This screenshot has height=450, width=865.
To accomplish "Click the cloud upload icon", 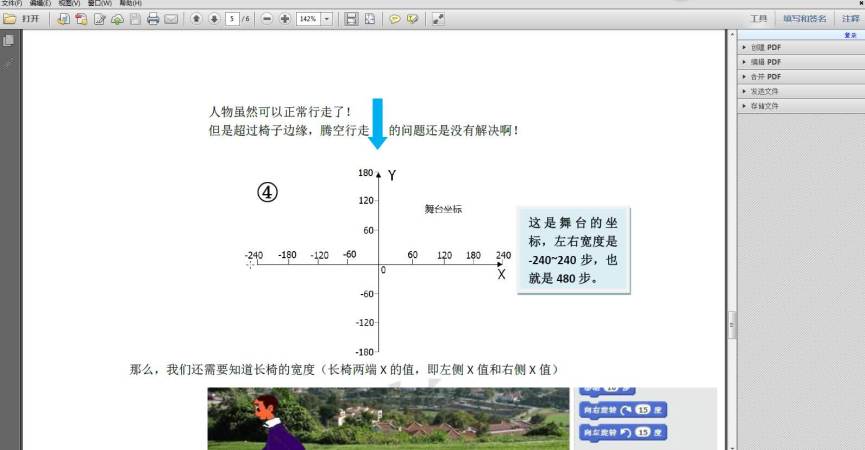I will point(117,19).
